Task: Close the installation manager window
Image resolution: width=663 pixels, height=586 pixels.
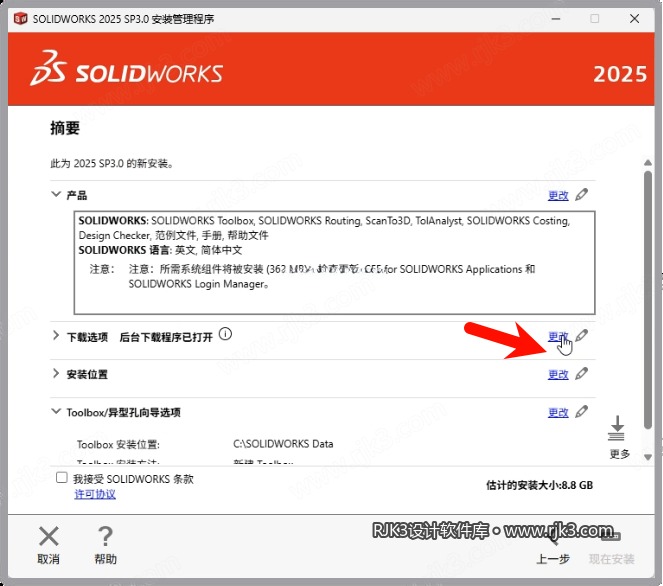Action: pyautogui.click(x=634, y=19)
